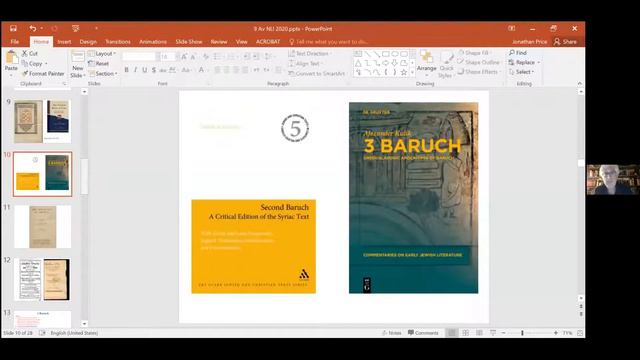This screenshot has height=360, width=640.
Task: Open Font size combo box
Action: (168, 56)
